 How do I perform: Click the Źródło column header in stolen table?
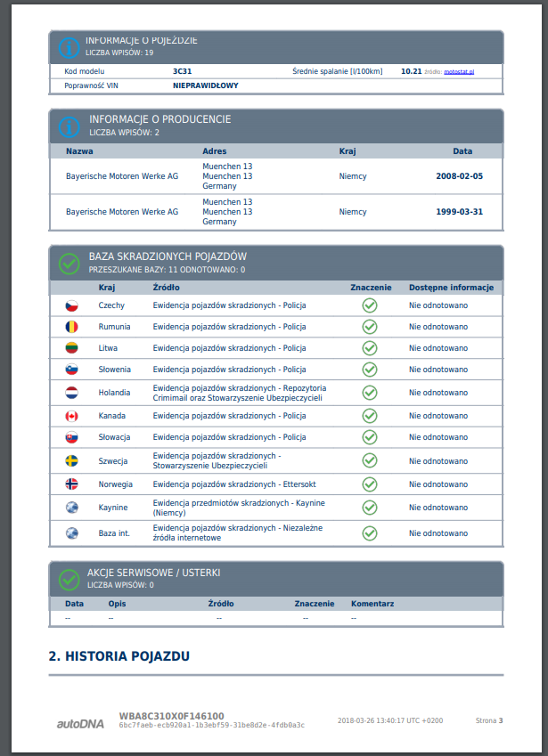[167, 288]
